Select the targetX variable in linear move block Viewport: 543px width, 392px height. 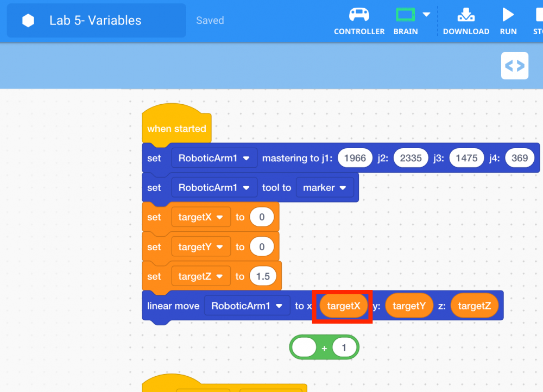(343, 306)
